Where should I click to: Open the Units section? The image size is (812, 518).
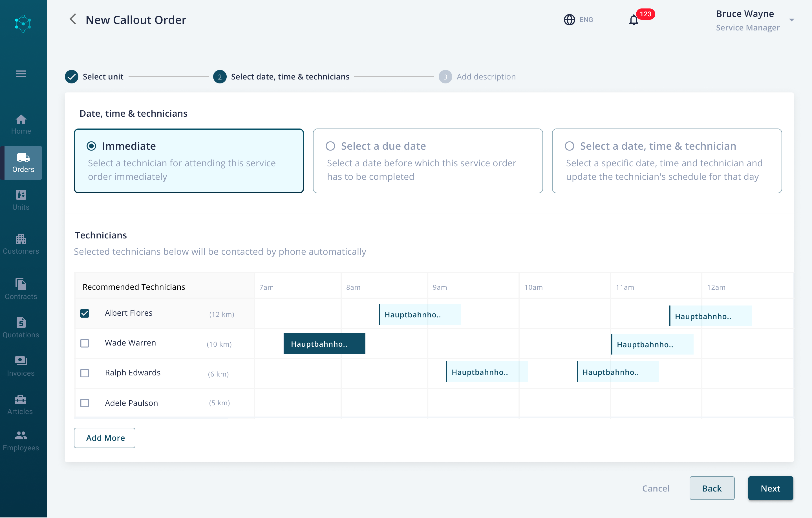(21, 200)
